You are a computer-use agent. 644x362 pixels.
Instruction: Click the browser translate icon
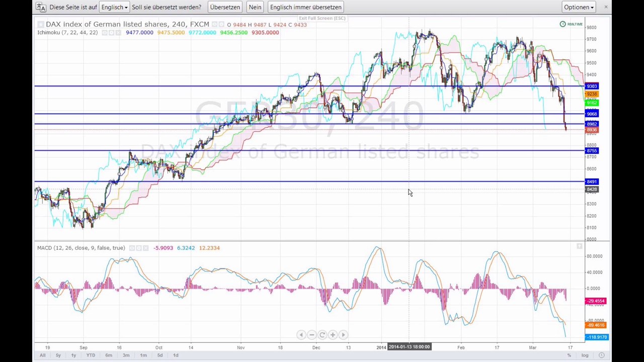coord(41,7)
